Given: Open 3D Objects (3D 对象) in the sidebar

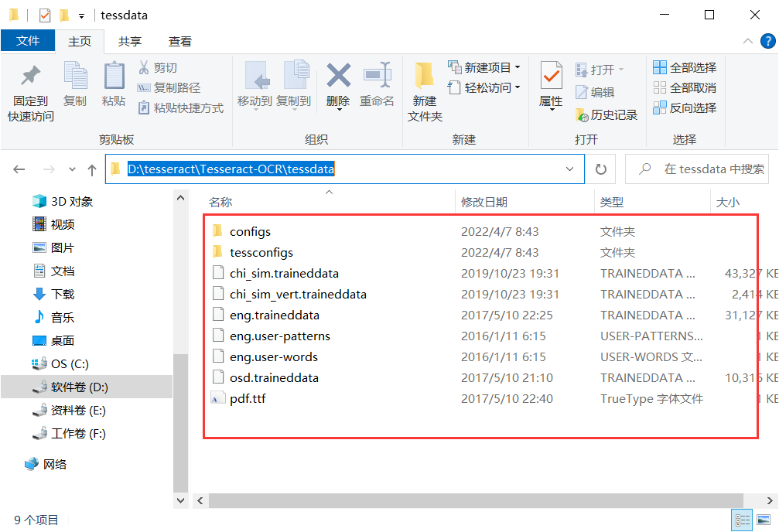Looking at the screenshot, I should click(62, 201).
